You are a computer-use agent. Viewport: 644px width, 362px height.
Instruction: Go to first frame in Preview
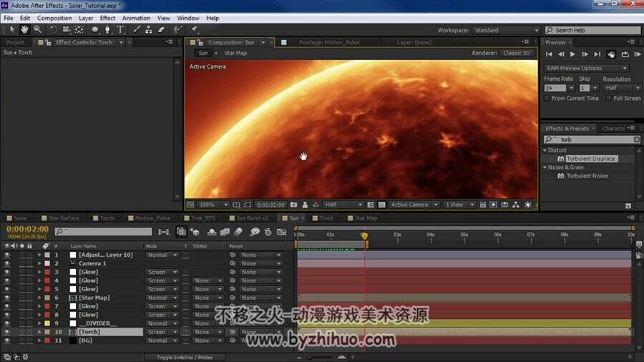tap(549, 54)
